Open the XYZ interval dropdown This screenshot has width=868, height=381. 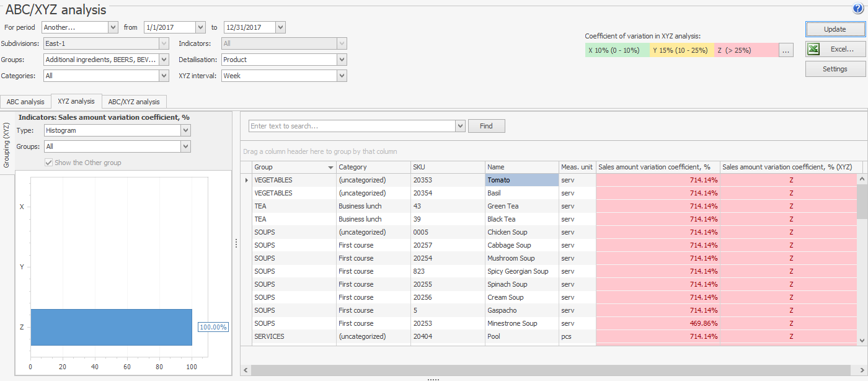click(342, 76)
